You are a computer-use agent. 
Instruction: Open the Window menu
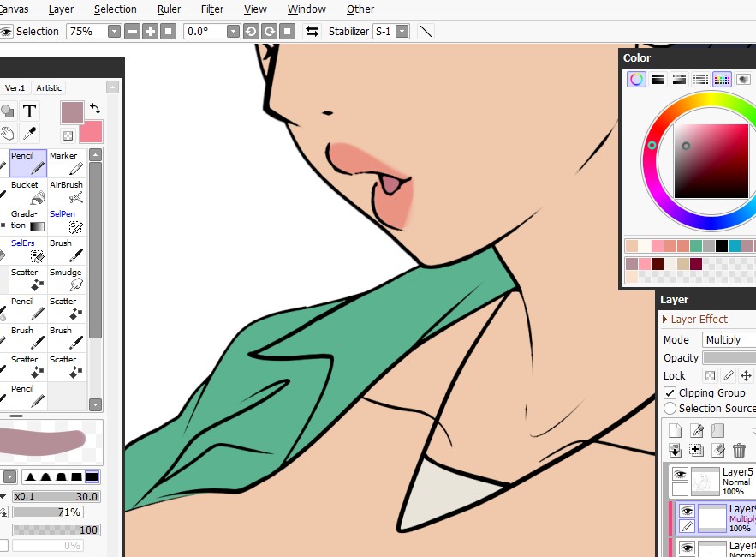307,9
